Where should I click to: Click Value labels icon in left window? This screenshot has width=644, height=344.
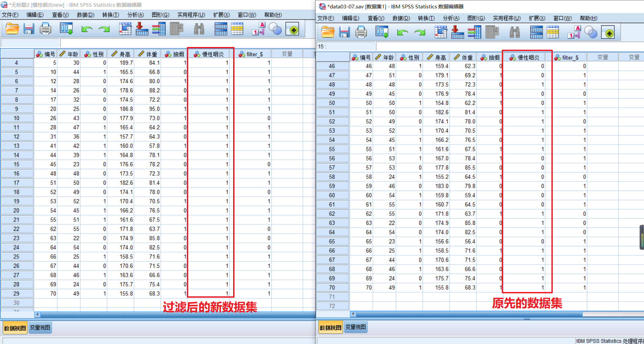click(259, 29)
